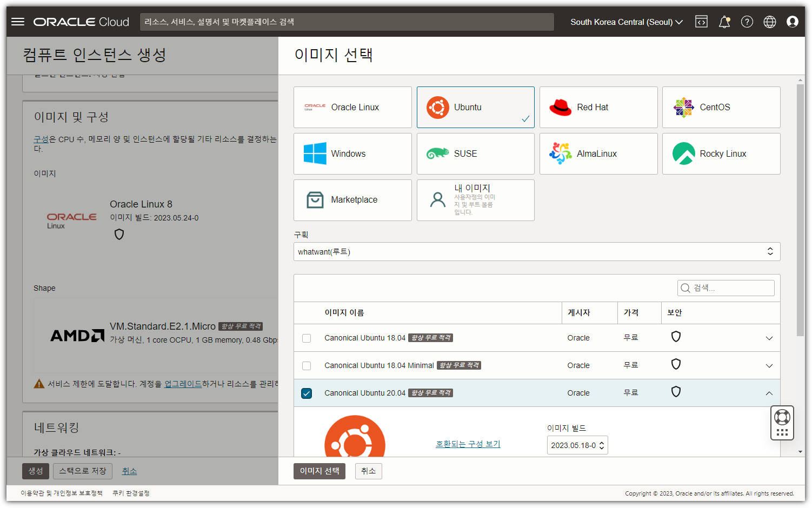The image size is (812, 508).
Task: Select the Oracle Linux image card
Action: pyautogui.click(x=352, y=107)
